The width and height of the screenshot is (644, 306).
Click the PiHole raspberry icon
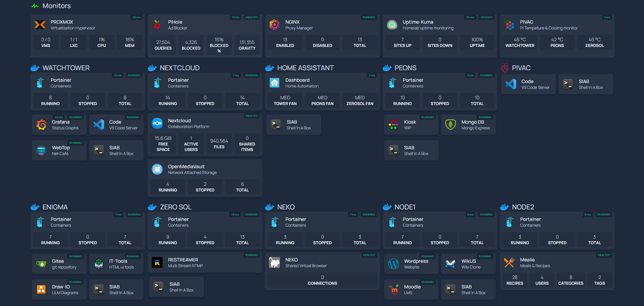pos(157,25)
